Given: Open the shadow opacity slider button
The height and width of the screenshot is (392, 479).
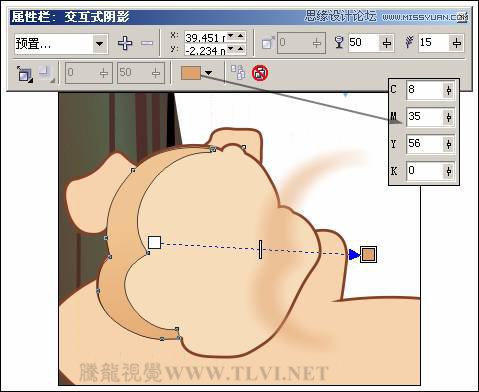Looking at the screenshot, I should pos(387,43).
